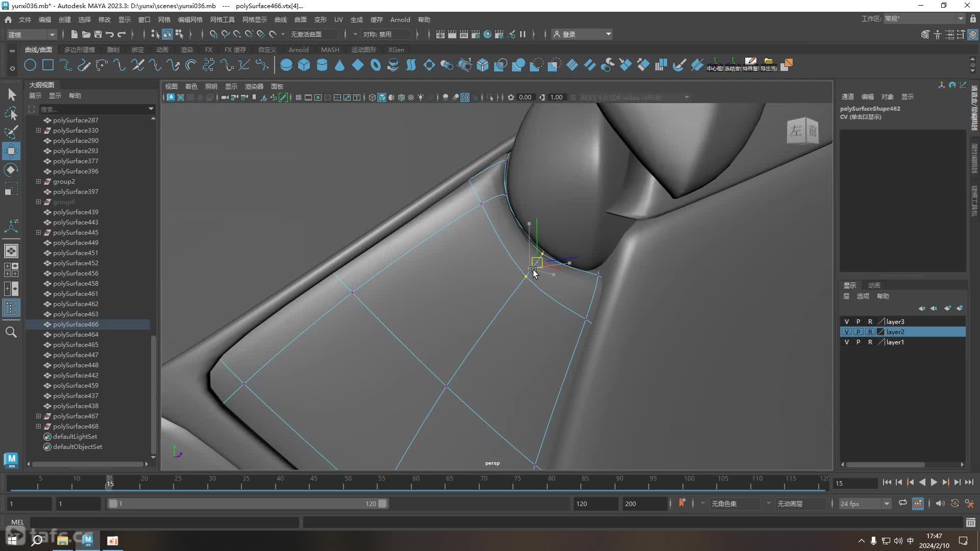Create a NURBS plane from the shelf
980x551 pixels.
coord(358,65)
